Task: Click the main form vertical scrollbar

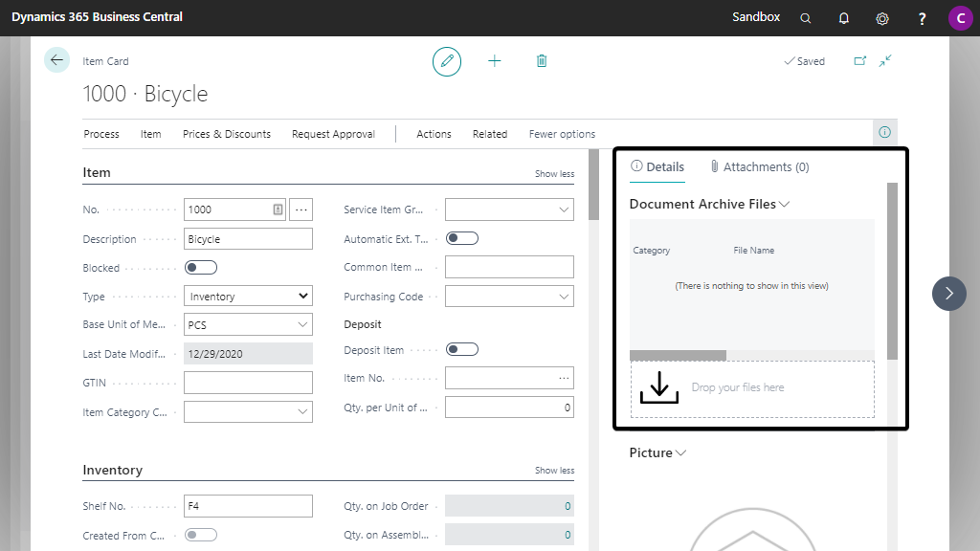Action: 593,185
